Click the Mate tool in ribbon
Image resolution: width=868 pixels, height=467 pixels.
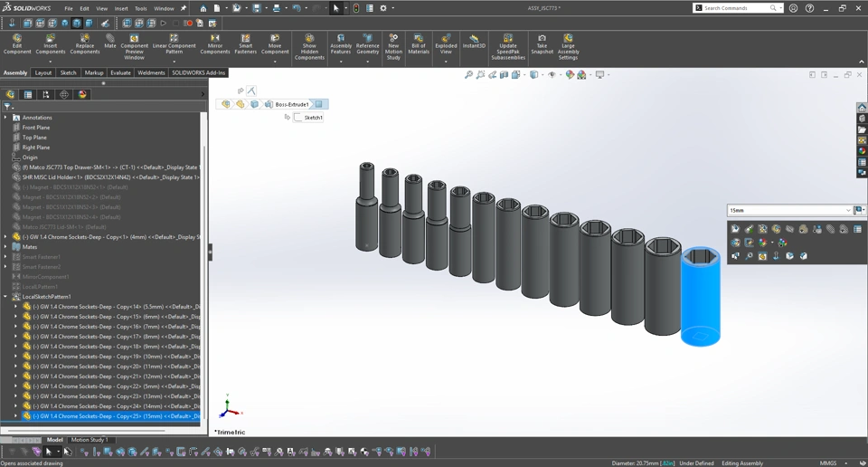[110, 42]
